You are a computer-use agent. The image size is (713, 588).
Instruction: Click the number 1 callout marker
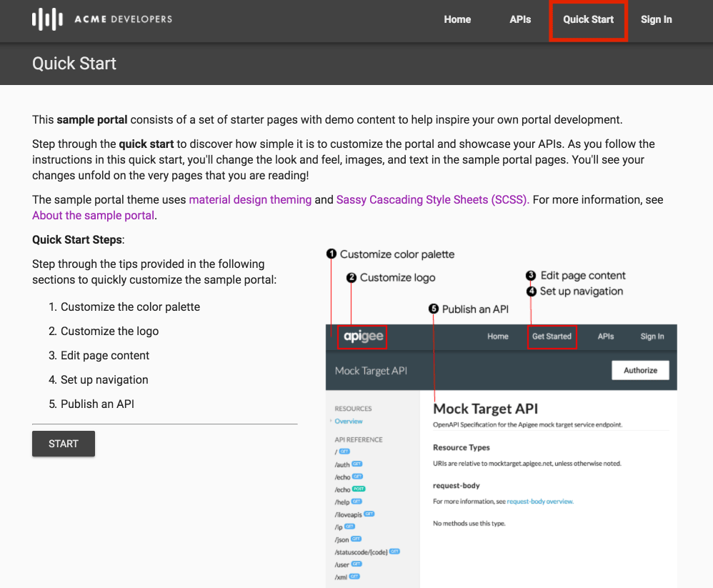[331, 254]
